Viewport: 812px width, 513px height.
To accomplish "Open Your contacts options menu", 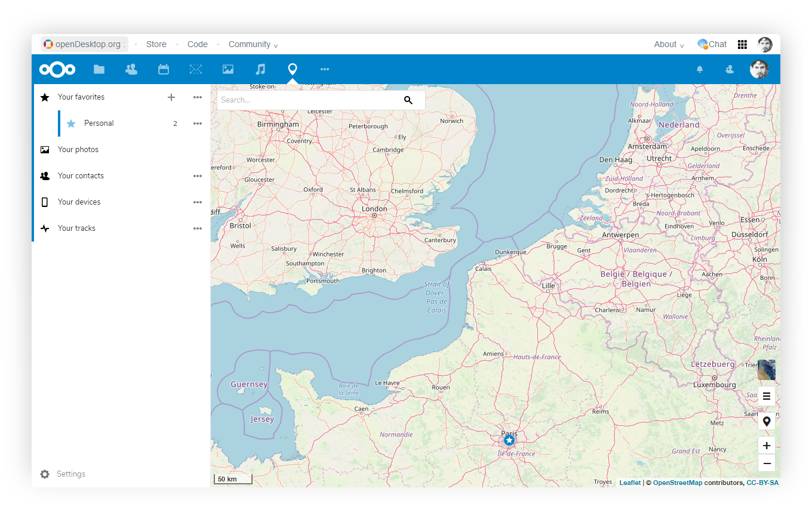I will pos(198,176).
